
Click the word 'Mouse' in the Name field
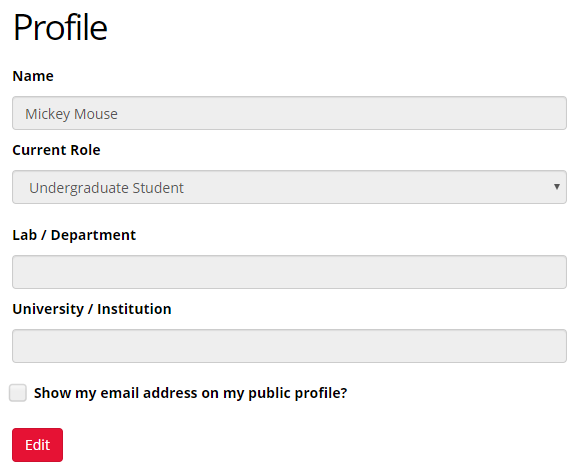(96, 114)
